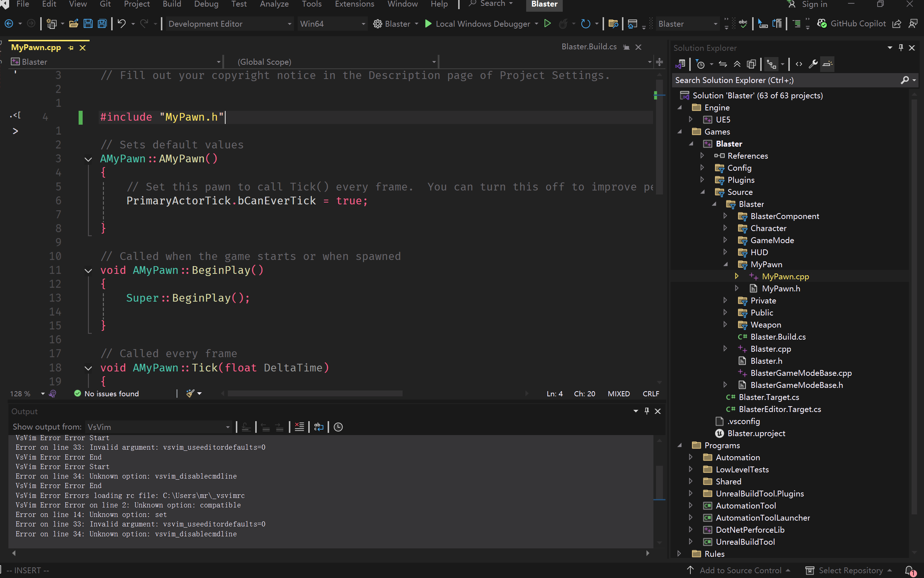Select MyPawn.h in Solution Explorer
Image resolution: width=924 pixels, height=578 pixels.
[x=781, y=288]
